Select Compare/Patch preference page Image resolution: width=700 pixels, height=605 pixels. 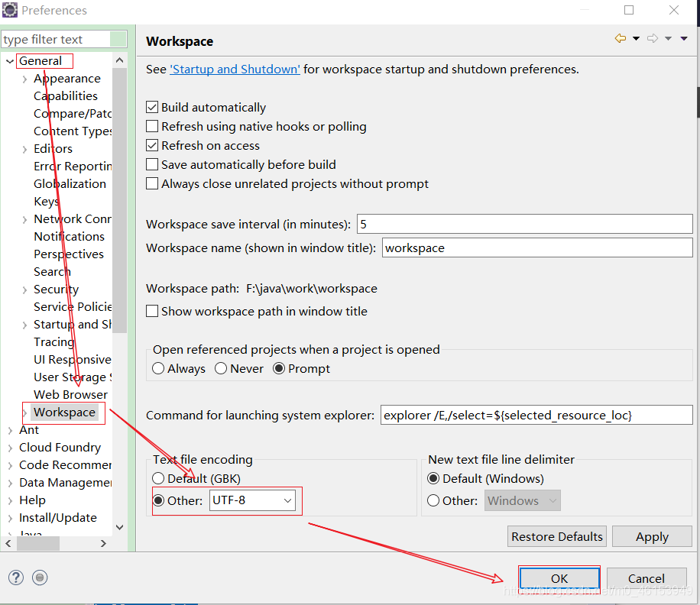(73, 113)
